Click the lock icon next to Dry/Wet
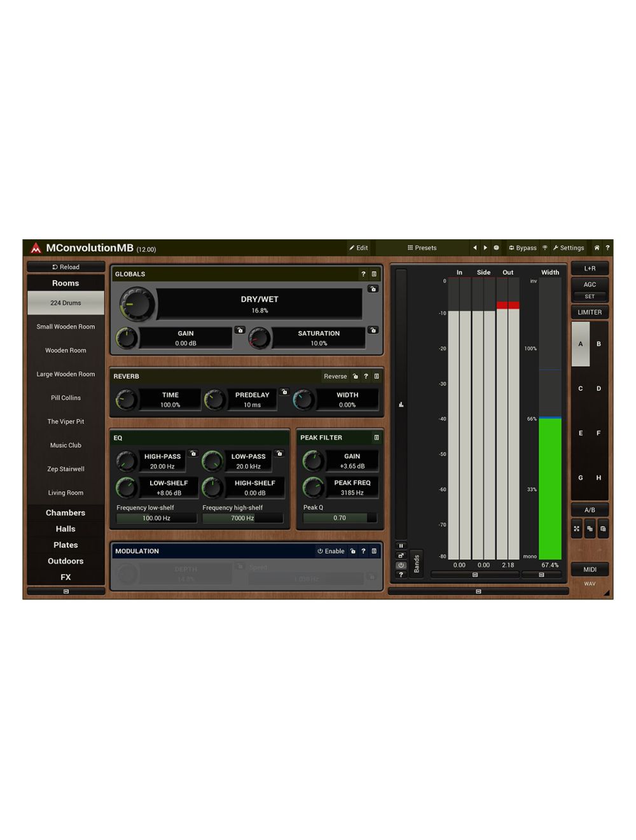This screenshot has height=840, width=636. 373,288
